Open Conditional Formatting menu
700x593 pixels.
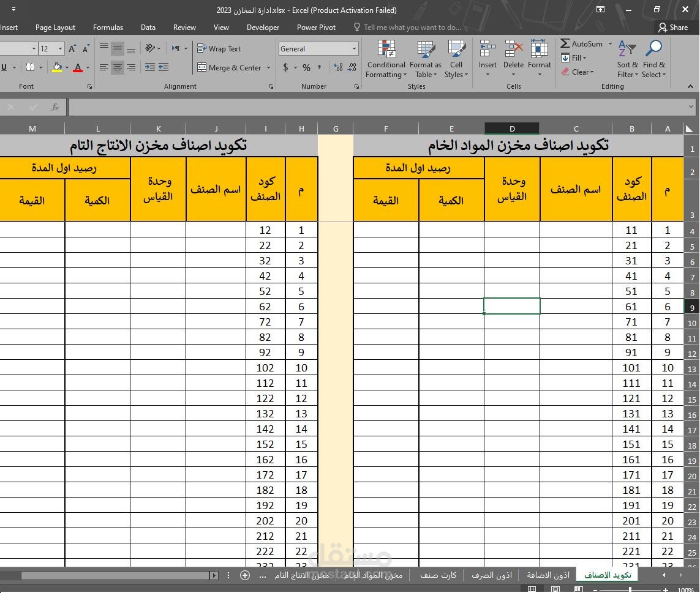[386, 59]
